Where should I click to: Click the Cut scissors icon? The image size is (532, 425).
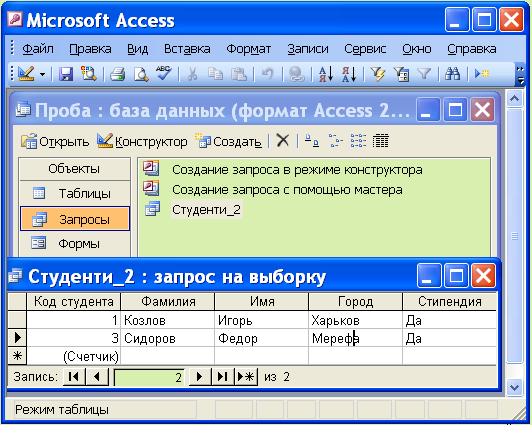point(192,74)
